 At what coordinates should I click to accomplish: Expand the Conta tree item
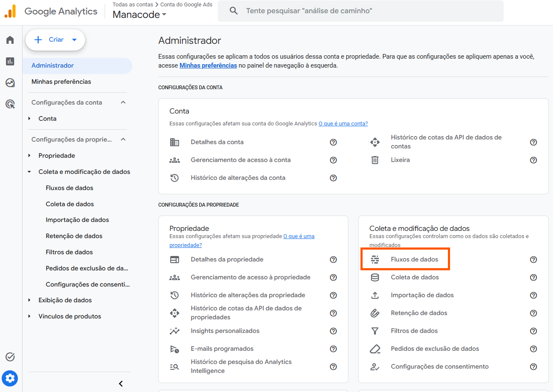point(29,119)
